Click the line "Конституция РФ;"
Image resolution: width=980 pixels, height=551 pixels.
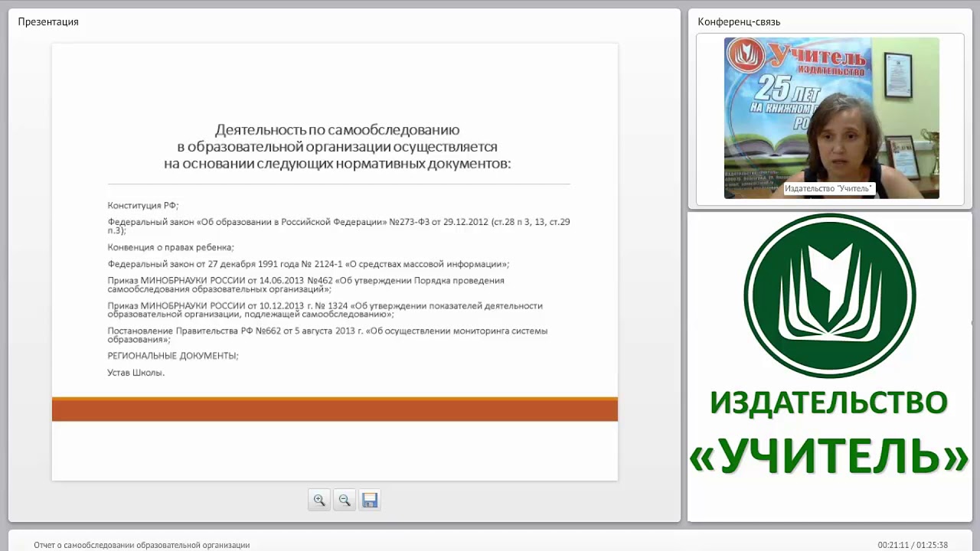143,206
